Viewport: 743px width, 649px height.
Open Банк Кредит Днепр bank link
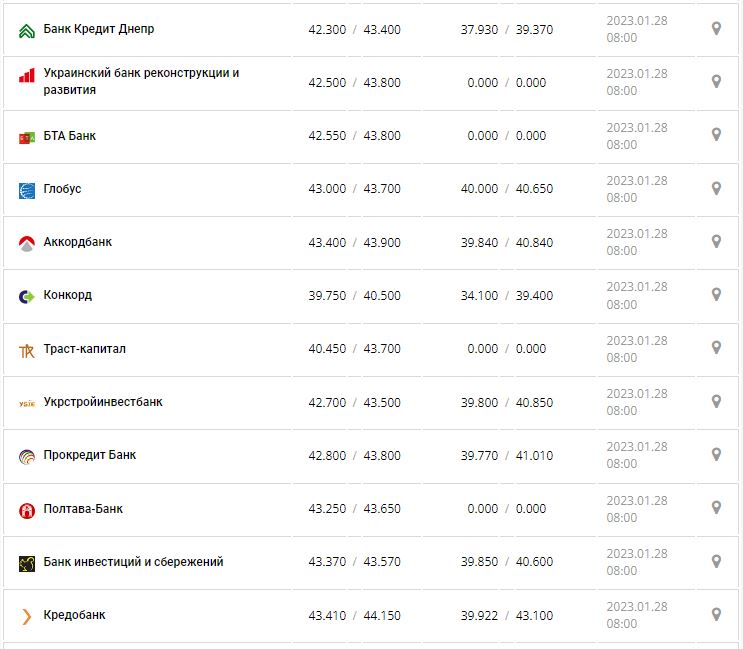(99, 29)
